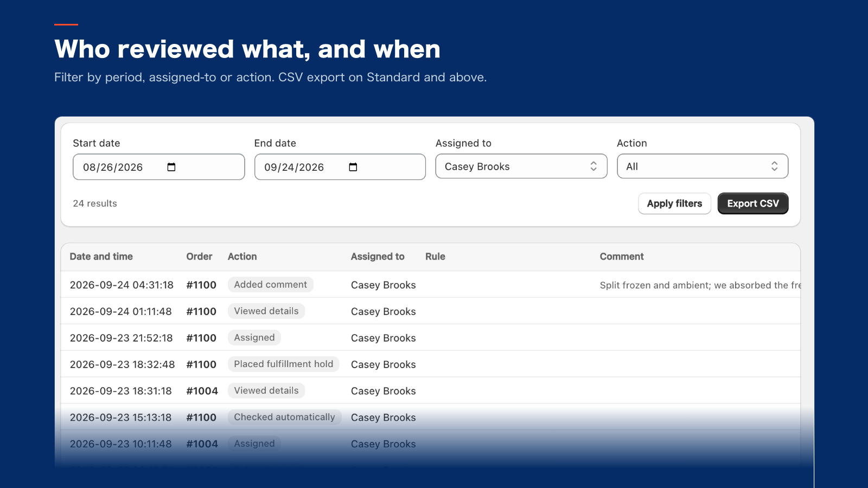Viewport: 868px width, 488px height.
Task: Click Viewed details badge for order #1100
Action: tap(266, 311)
